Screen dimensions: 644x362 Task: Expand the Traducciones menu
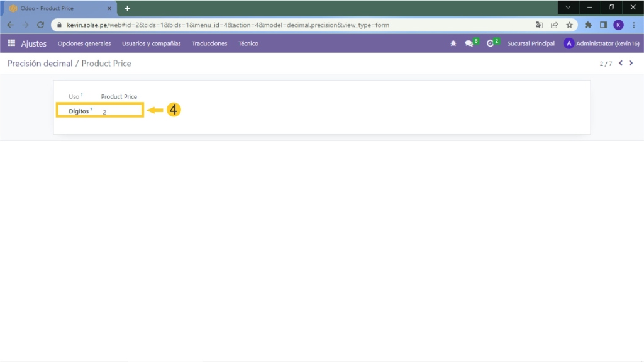click(209, 43)
